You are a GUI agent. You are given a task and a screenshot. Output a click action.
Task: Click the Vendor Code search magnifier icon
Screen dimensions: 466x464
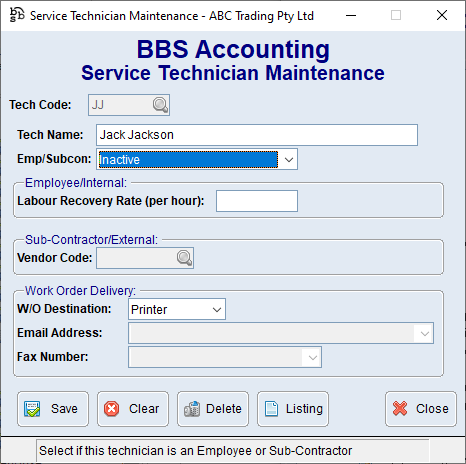point(184,258)
